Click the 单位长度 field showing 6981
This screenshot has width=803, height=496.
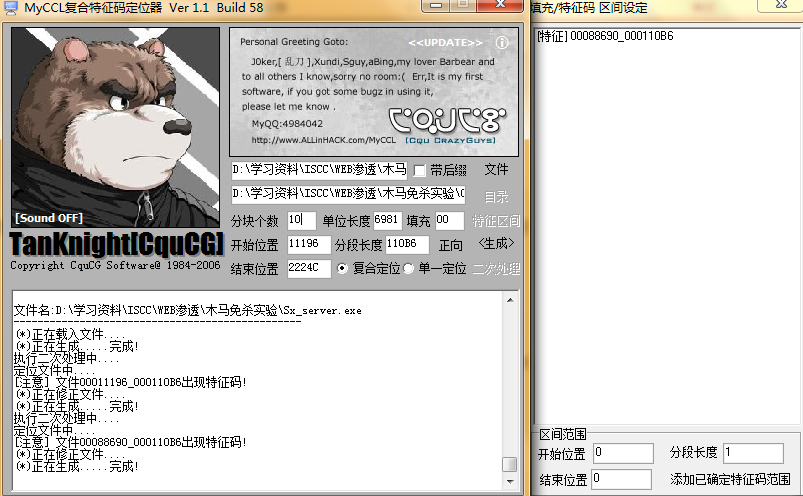(388, 221)
